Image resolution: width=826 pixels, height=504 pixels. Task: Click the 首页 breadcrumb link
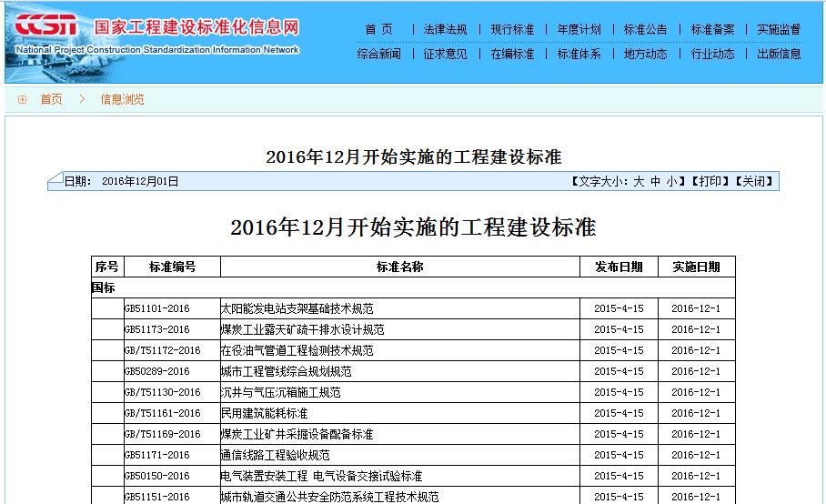52,99
